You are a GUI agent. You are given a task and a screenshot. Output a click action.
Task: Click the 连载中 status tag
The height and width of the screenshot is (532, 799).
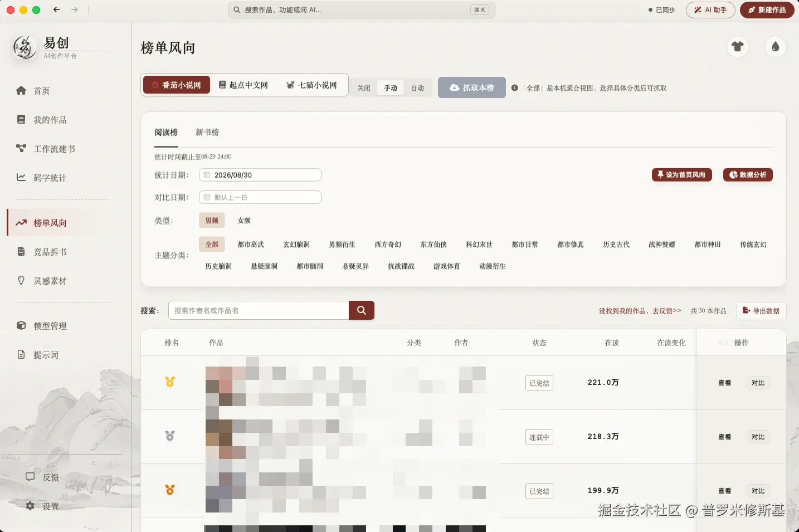coord(539,437)
